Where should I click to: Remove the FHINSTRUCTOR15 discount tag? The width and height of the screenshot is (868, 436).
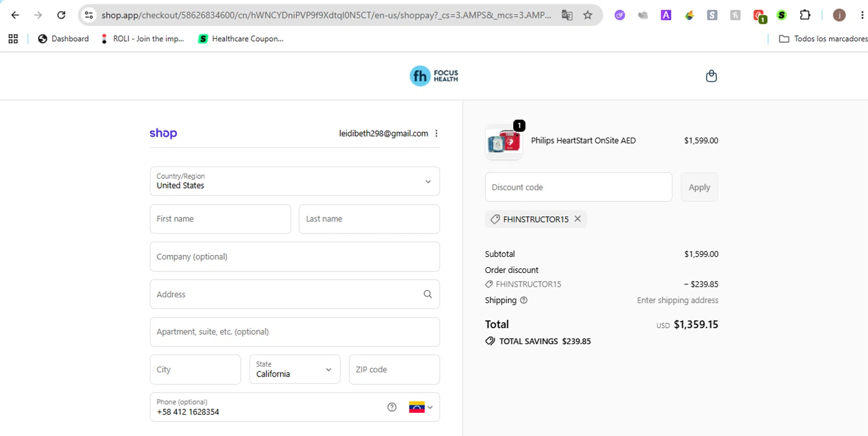click(578, 219)
